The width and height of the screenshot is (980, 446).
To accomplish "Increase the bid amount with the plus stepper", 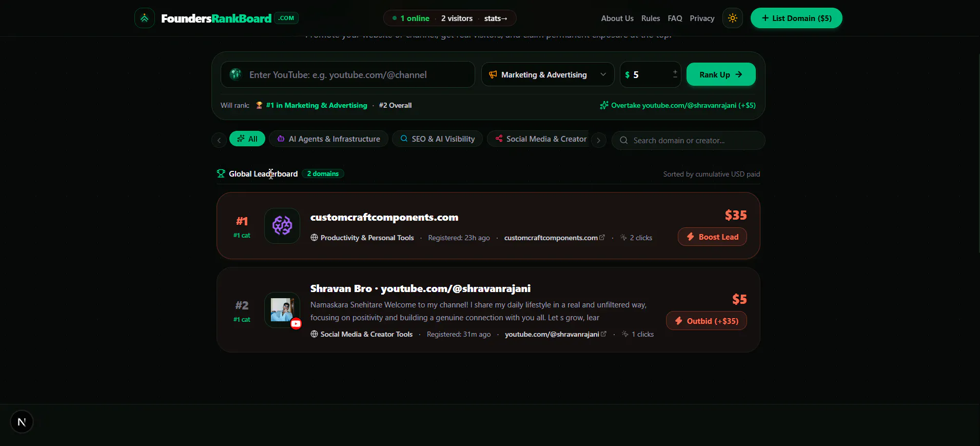I will 675,72.
